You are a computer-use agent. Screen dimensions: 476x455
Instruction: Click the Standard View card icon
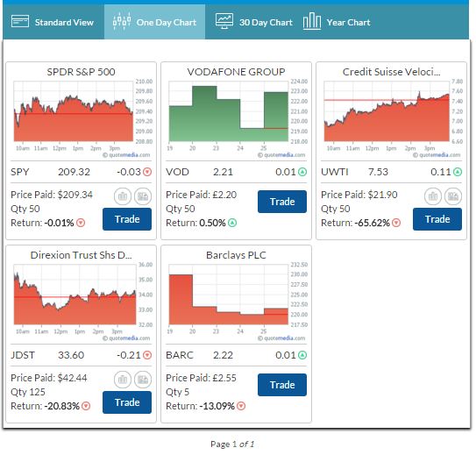pyautogui.click(x=20, y=22)
